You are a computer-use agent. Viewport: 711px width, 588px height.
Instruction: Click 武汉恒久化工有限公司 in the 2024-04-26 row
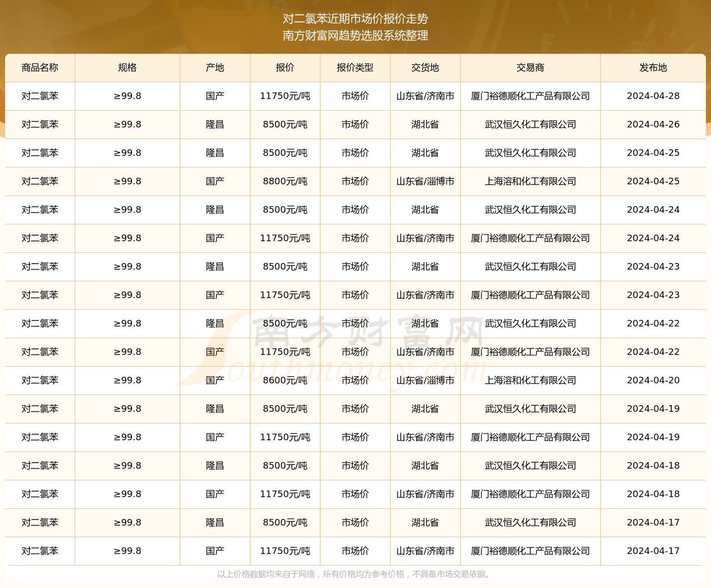(x=530, y=124)
